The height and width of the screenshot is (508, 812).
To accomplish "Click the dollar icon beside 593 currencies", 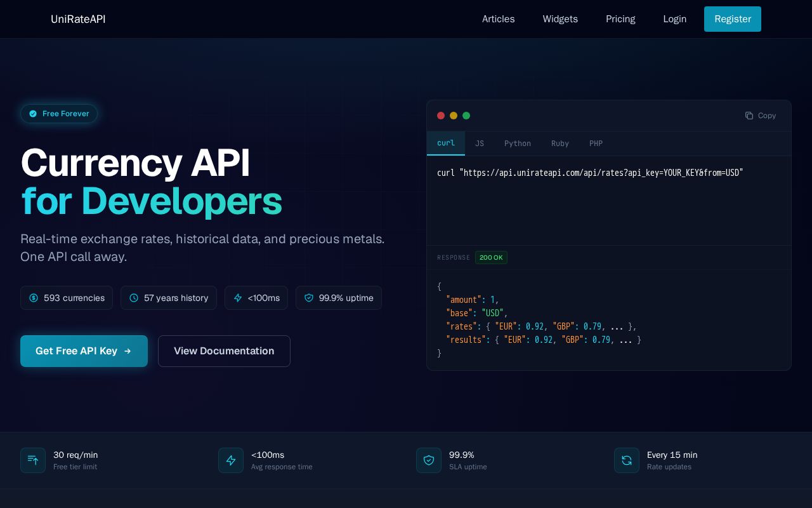I will coord(34,298).
